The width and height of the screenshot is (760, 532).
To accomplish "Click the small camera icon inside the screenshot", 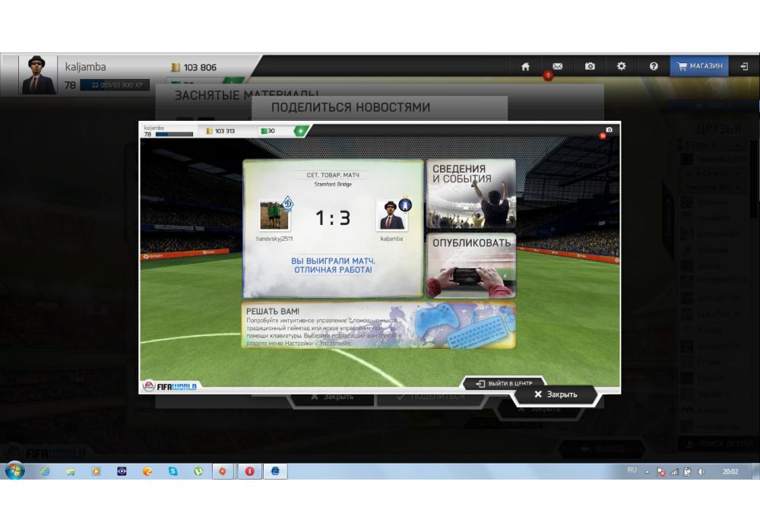I will (x=608, y=130).
